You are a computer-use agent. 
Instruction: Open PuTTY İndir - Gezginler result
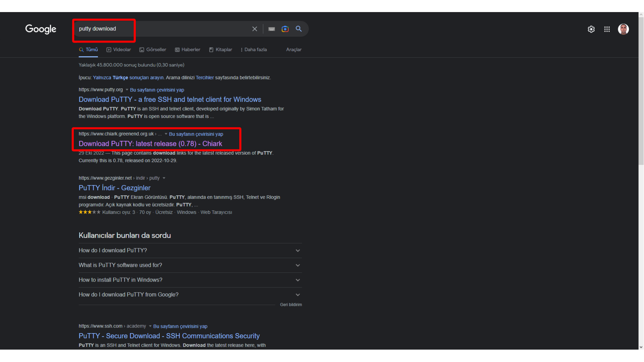click(x=115, y=188)
